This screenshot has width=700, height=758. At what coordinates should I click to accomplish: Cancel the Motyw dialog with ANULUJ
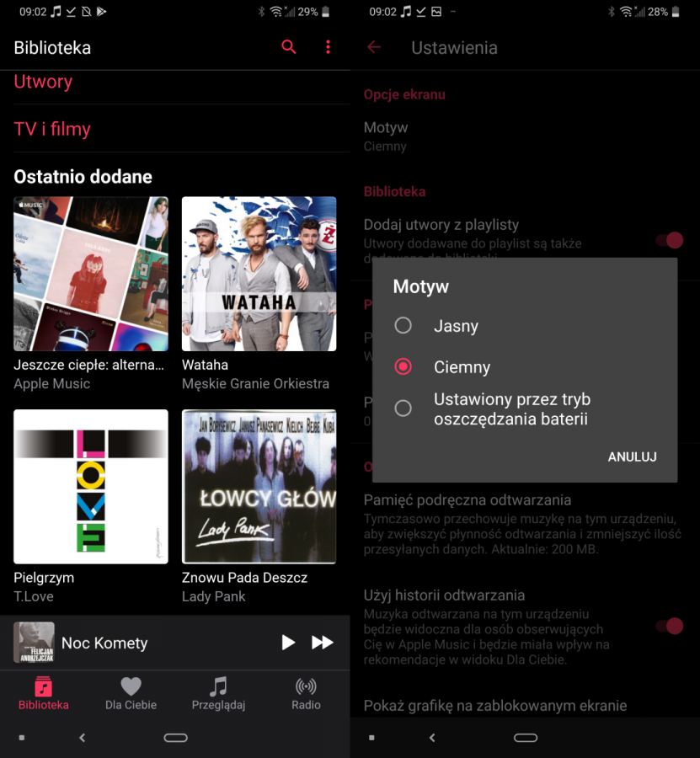click(x=632, y=456)
